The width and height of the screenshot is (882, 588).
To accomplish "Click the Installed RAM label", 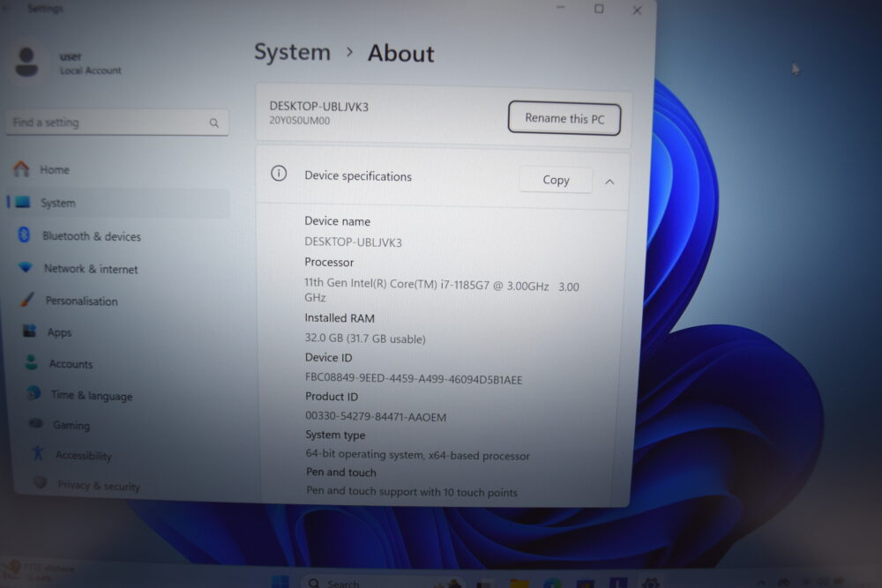I will point(340,318).
